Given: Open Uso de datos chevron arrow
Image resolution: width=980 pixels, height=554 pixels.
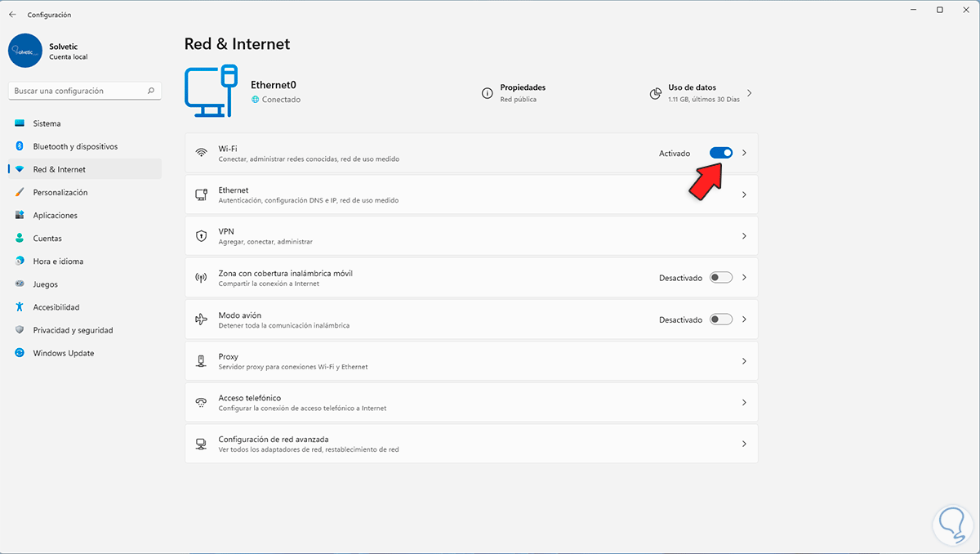Looking at the screenshot, I should (x=749, y=93).
